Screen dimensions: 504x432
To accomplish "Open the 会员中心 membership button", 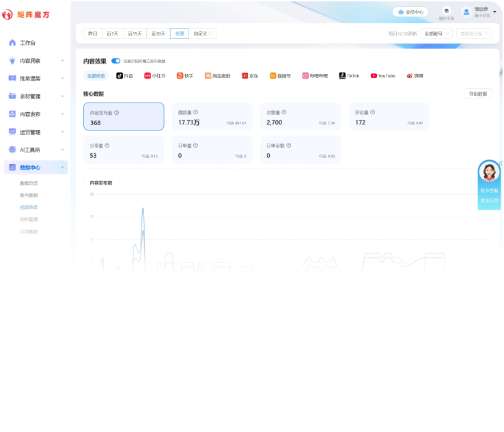I will (x=410, y=12).
